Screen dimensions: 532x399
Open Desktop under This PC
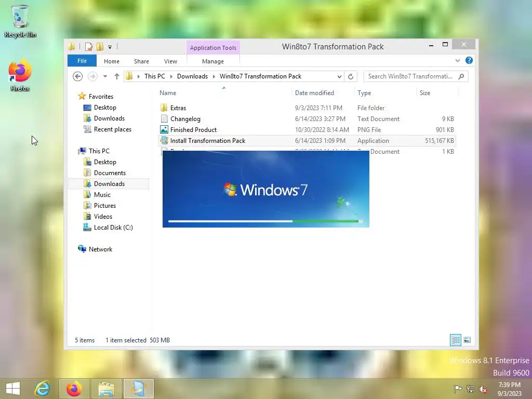pyautogui.click(x=100, y=162)
